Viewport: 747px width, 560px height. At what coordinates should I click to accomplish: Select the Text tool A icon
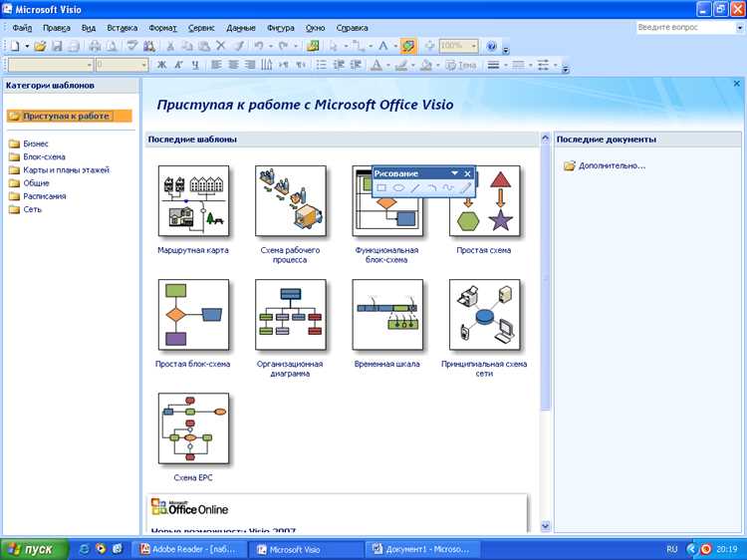tap(382, 46)
